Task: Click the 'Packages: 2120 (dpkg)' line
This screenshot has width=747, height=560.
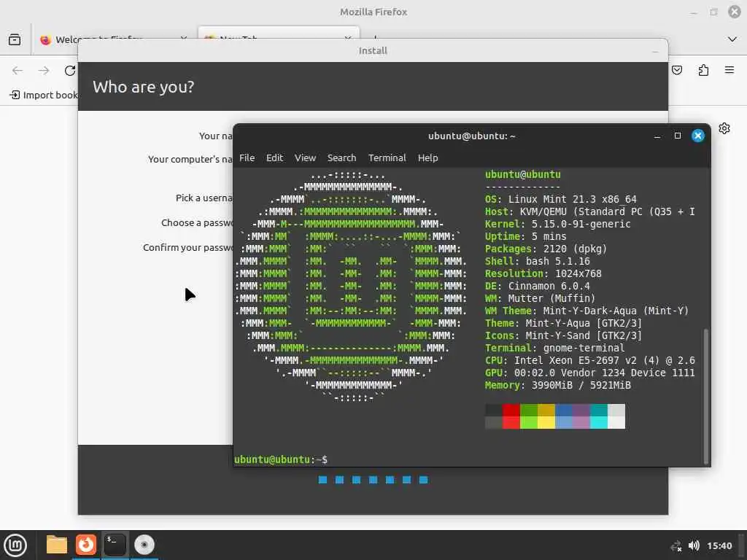Action: click(x=546, y=249)
